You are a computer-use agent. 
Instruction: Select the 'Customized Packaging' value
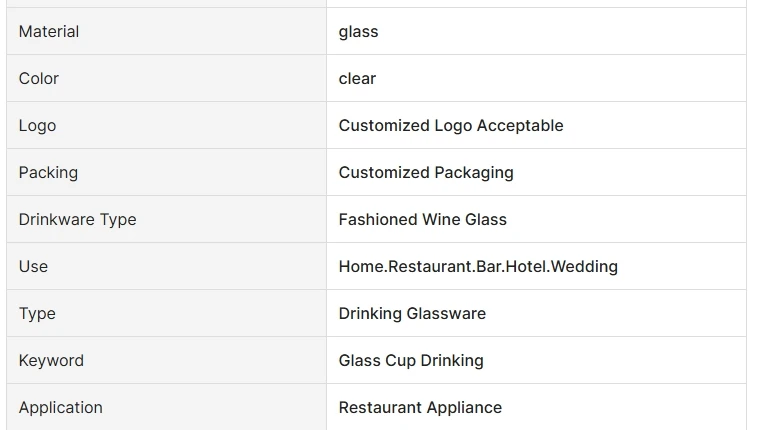click(426, 173)
